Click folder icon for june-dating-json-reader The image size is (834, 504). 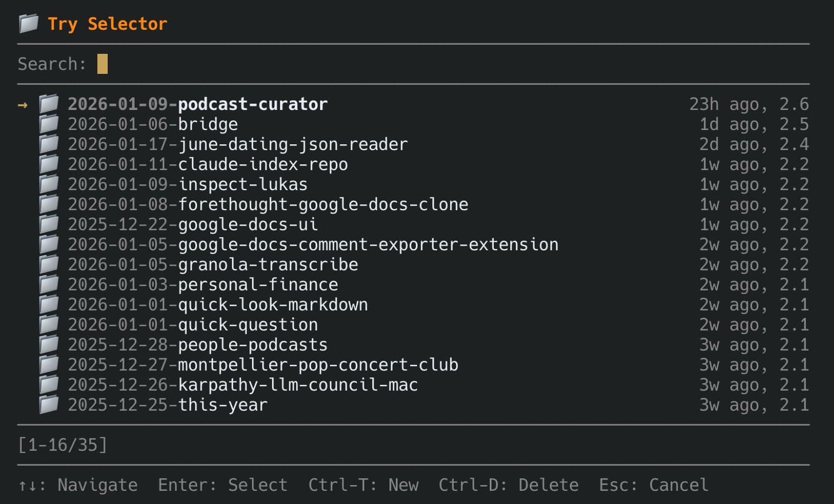click(49, 144)
